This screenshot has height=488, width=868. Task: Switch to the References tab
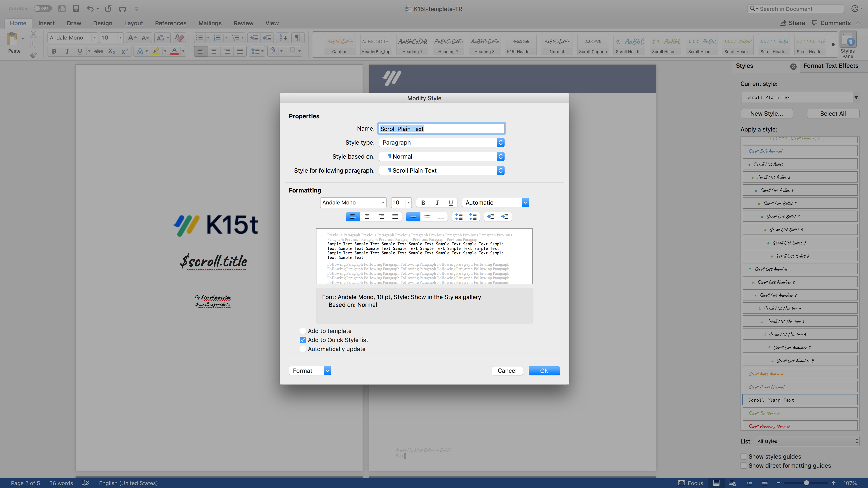pyautogui.click(x=170, y=23)
